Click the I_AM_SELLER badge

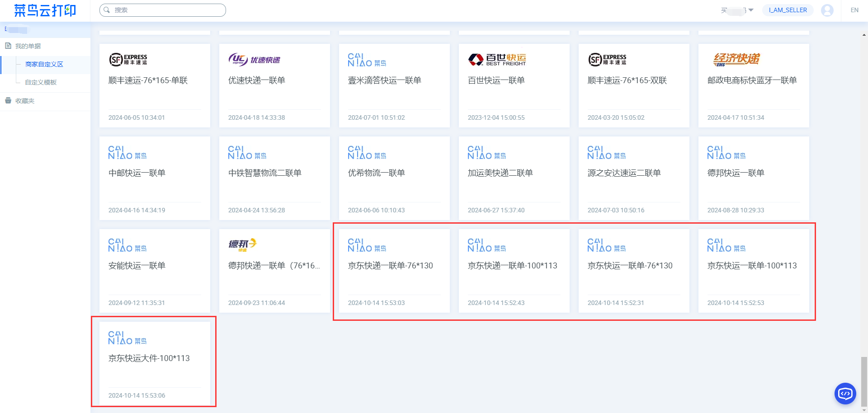(x=788, y=10)
